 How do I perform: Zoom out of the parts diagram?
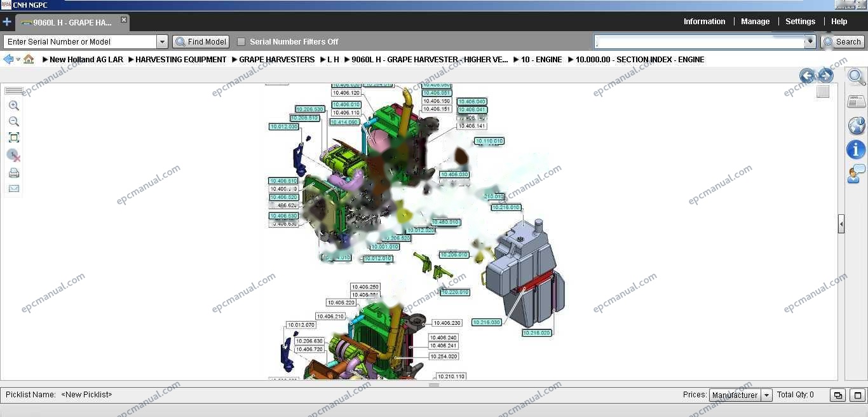[13, 121]
